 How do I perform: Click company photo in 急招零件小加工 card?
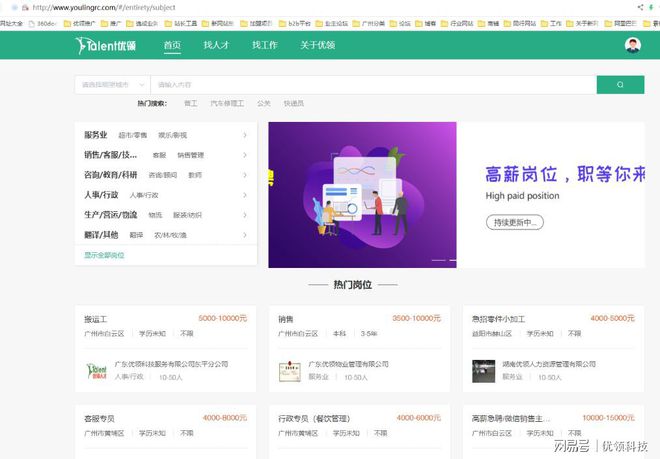[483, 371]
